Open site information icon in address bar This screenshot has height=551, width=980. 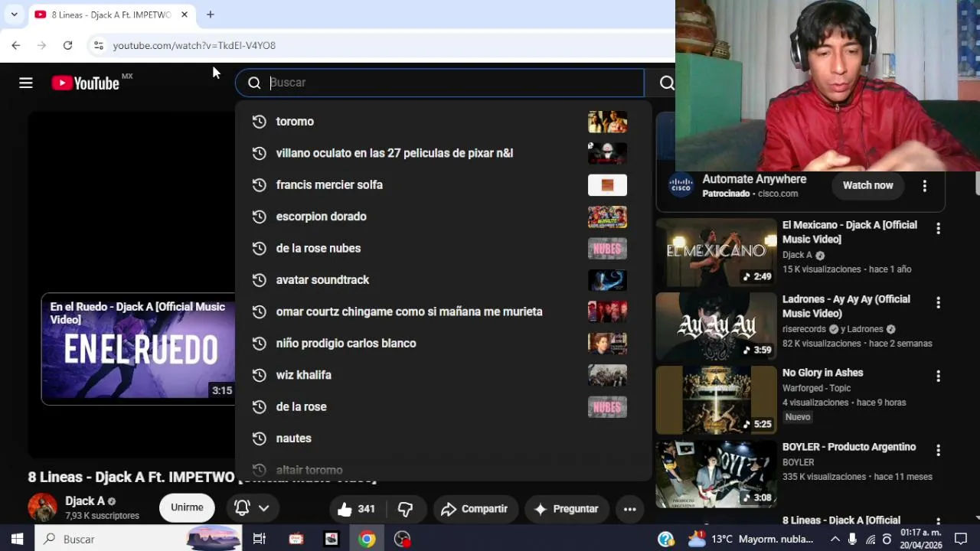coord(98,45)
